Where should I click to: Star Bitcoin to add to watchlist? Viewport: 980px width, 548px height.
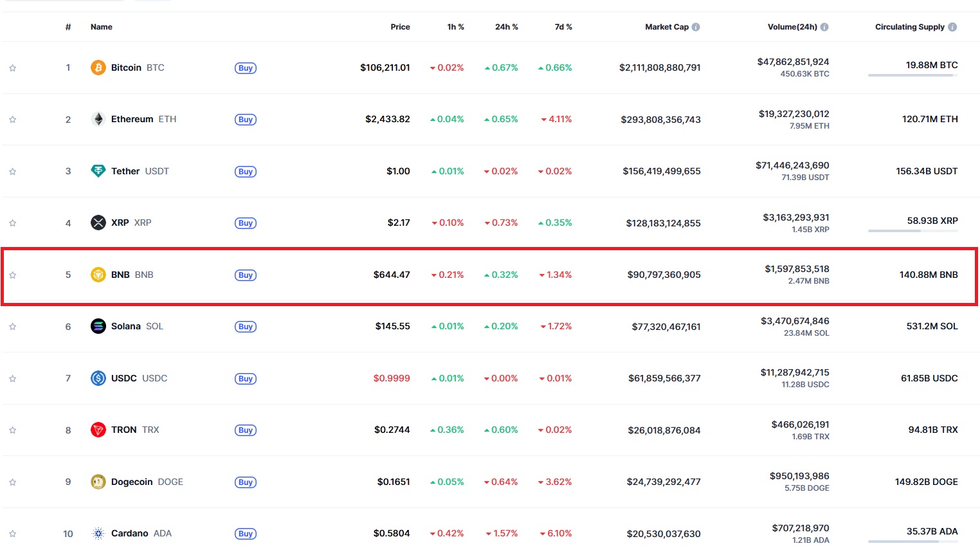point(12,68)
